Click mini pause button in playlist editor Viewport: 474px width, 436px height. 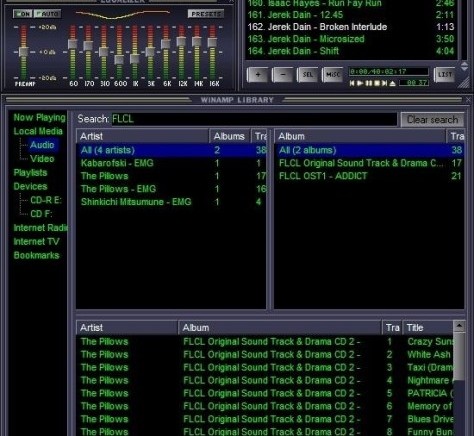368,83
